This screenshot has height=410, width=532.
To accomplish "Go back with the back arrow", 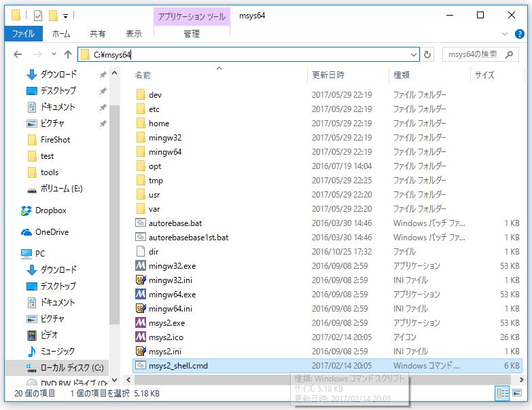I will click(x=18, y=54).
